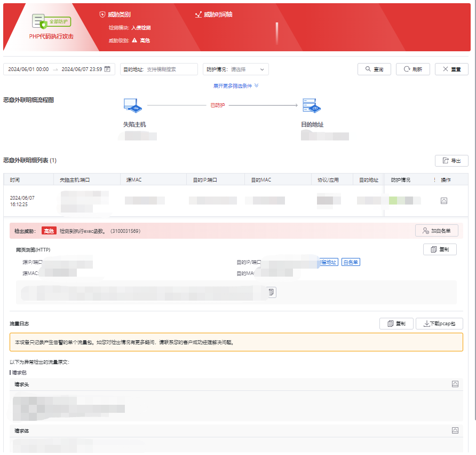
Task: Click the threat timeline bar marker
Action: [277, 34]
